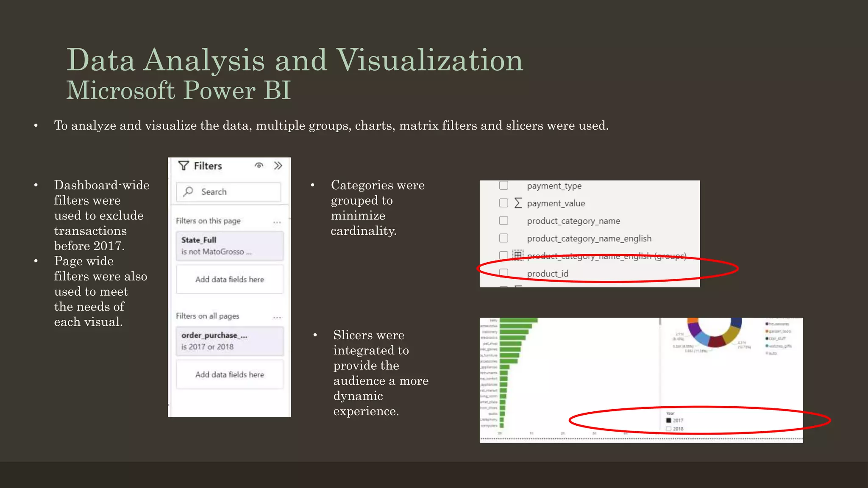868x488 pixels.
Task: Check the payment_type field checkbox
Action: pos(504,186)
